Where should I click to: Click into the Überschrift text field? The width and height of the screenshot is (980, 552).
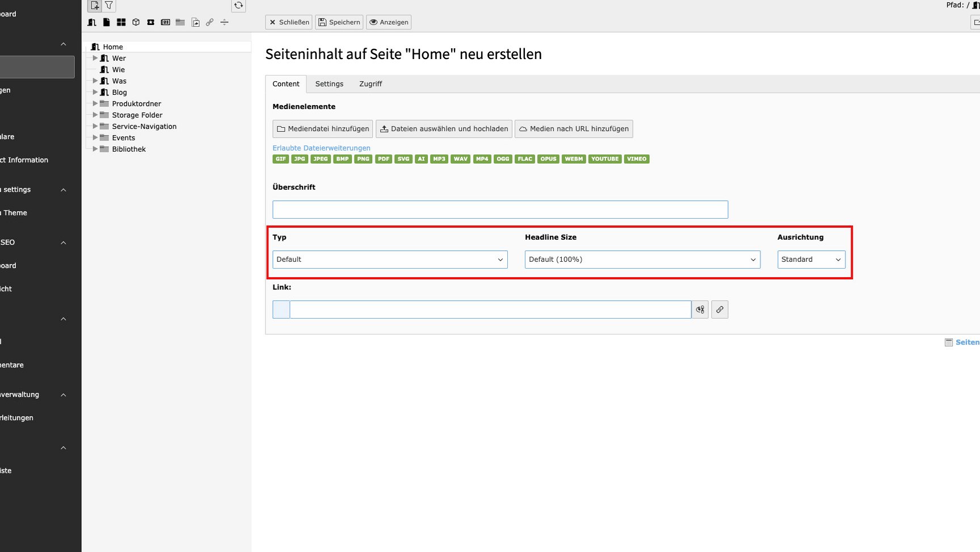click(500, 210)
